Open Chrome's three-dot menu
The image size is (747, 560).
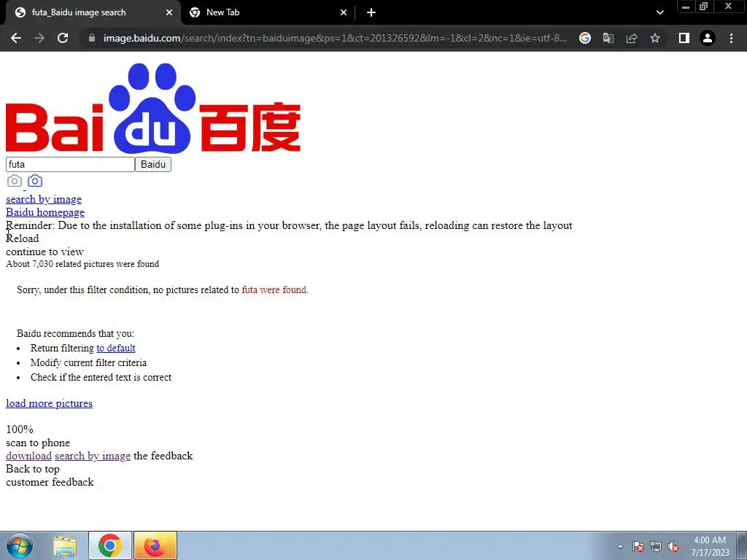point(731,38)
